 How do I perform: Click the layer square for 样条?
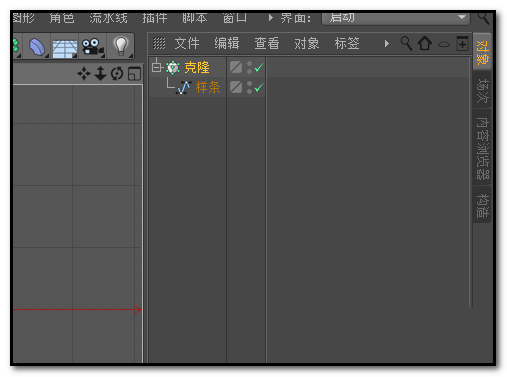point(236,87)
